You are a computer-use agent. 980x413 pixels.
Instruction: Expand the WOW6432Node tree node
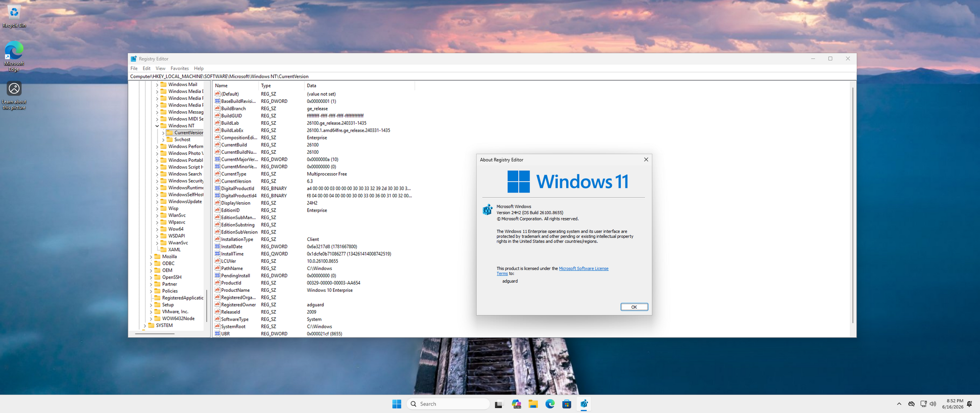click(151, 319)
